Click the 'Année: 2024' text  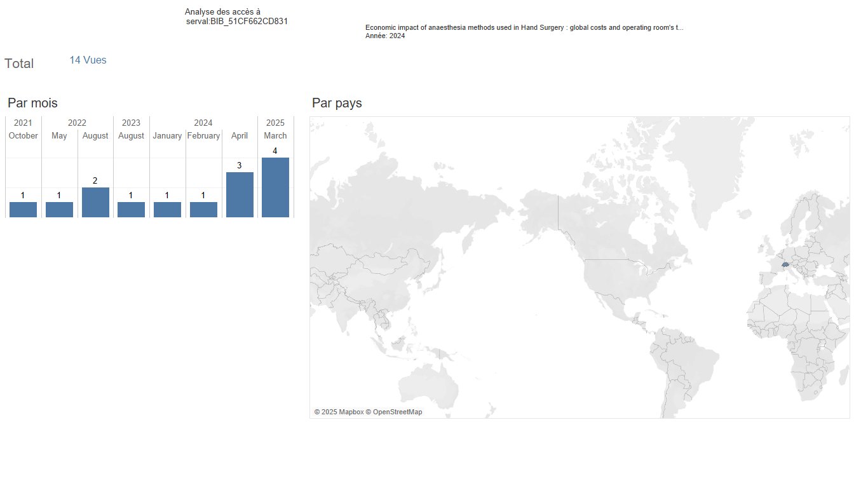click(385, 36)
